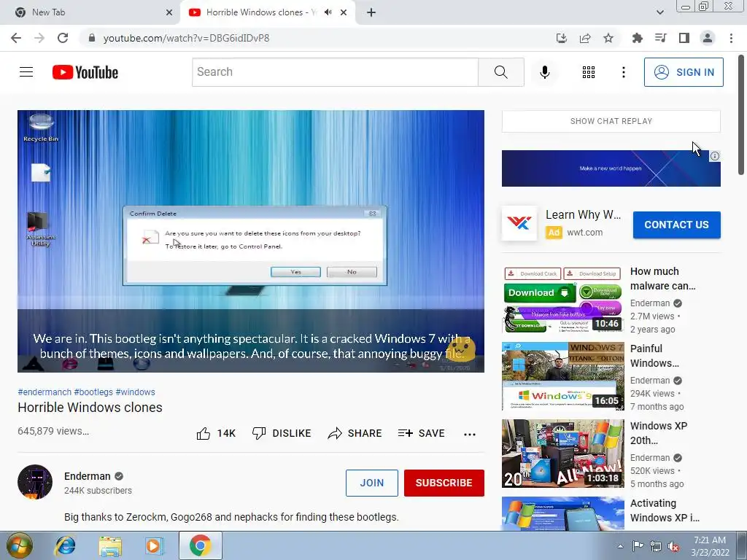
Task: Open the #bootlegs hashtag link
Action: 93,392
